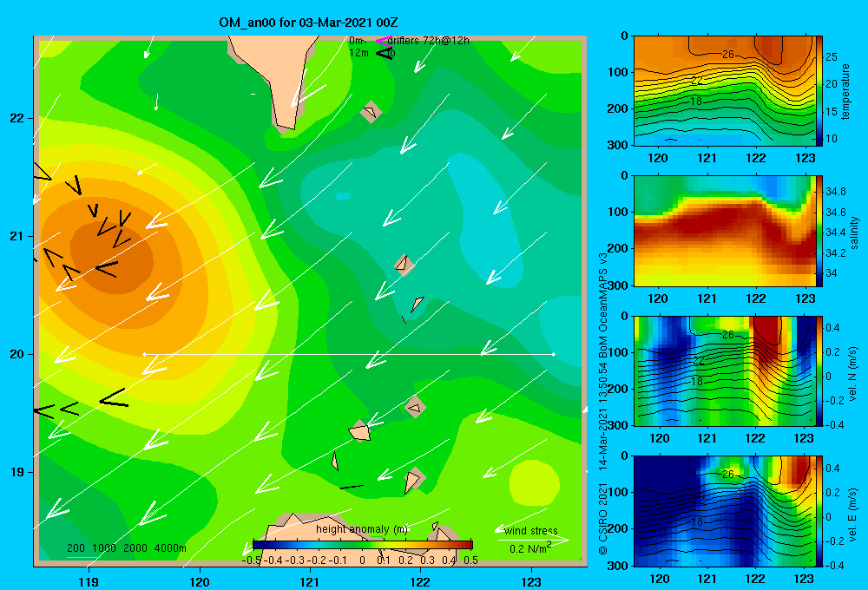This screenshot has height=590, width=868.
Task: Click east endpoint of the 20°N section line
Action: click(x=554, y=354)
